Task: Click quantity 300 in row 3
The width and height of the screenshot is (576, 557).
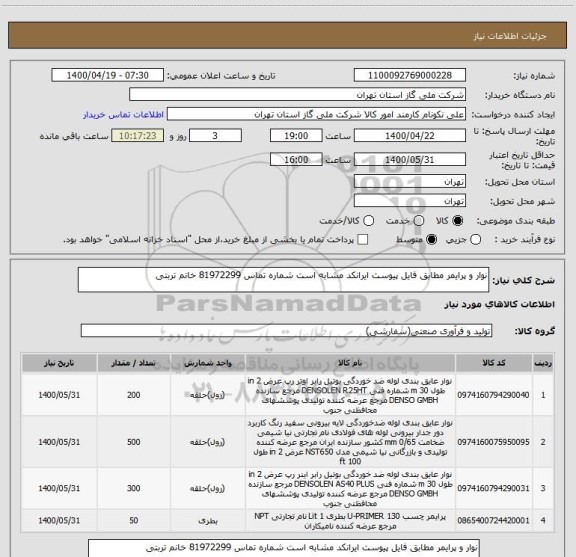Action: coord(134,488)
